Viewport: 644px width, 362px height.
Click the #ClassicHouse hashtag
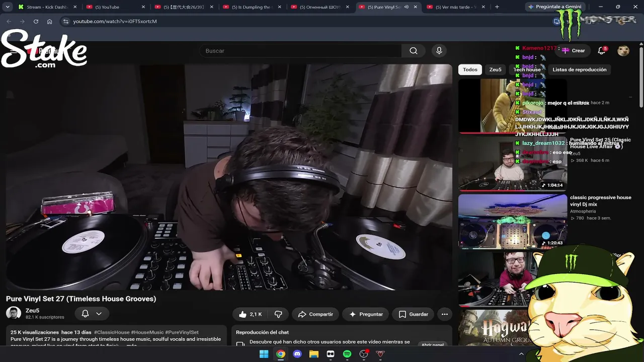112,332
